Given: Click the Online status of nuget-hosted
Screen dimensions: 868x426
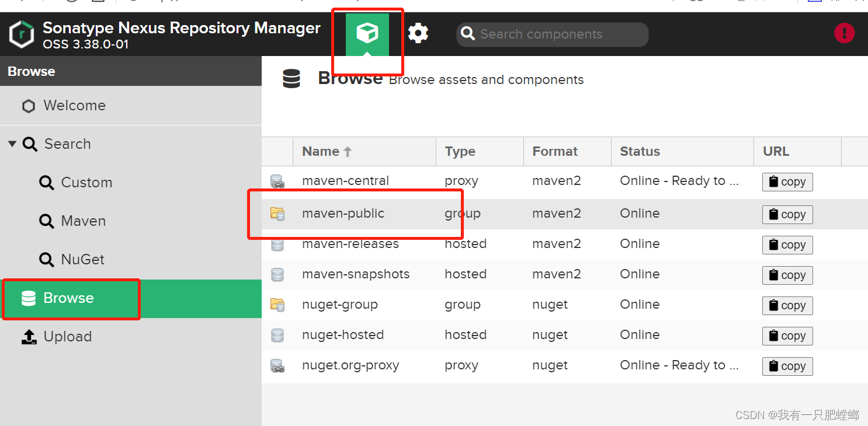Looking at the screenshot, I should tap(640, 335).
